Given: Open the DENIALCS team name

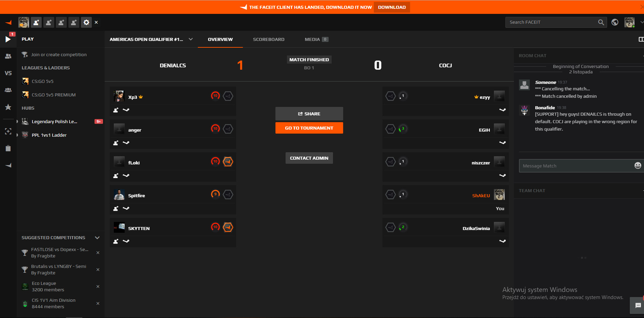Looking at the screenshot, I should [x=173, y=65].
